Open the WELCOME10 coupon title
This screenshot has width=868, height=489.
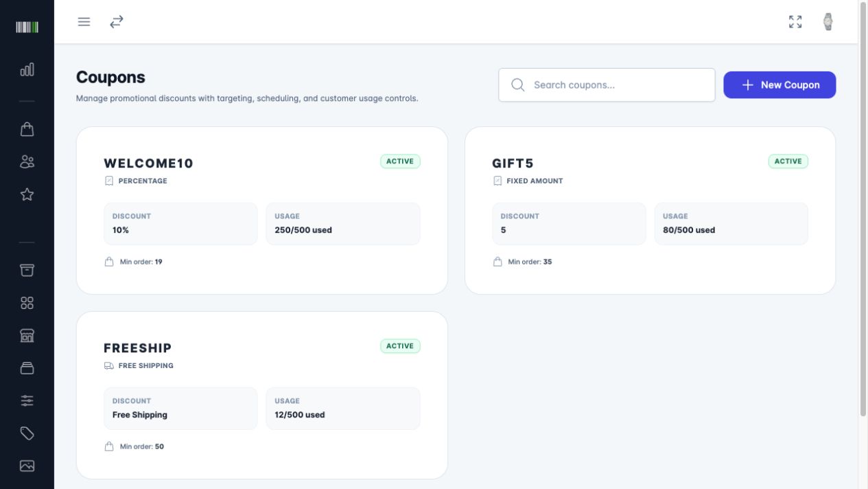tap(148, 163)
